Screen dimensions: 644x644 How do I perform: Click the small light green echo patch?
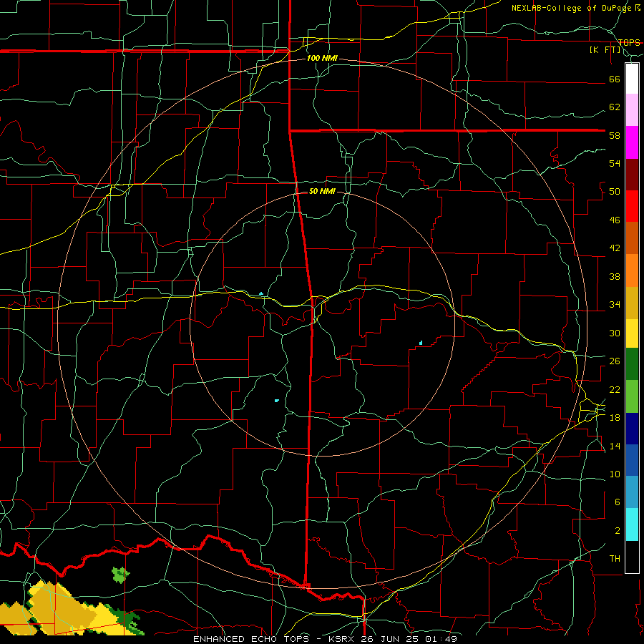(x=120, y=574)
